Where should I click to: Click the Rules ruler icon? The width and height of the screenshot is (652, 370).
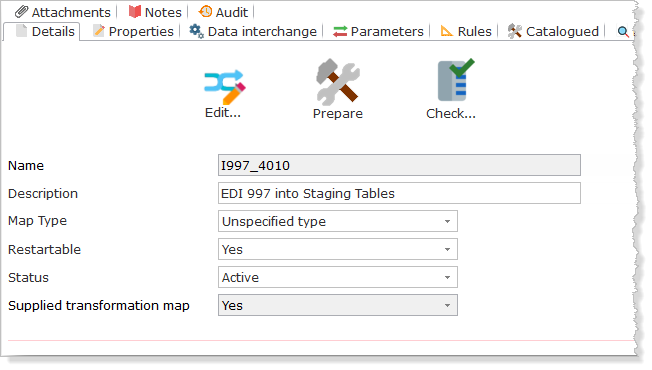pos(447,31)
